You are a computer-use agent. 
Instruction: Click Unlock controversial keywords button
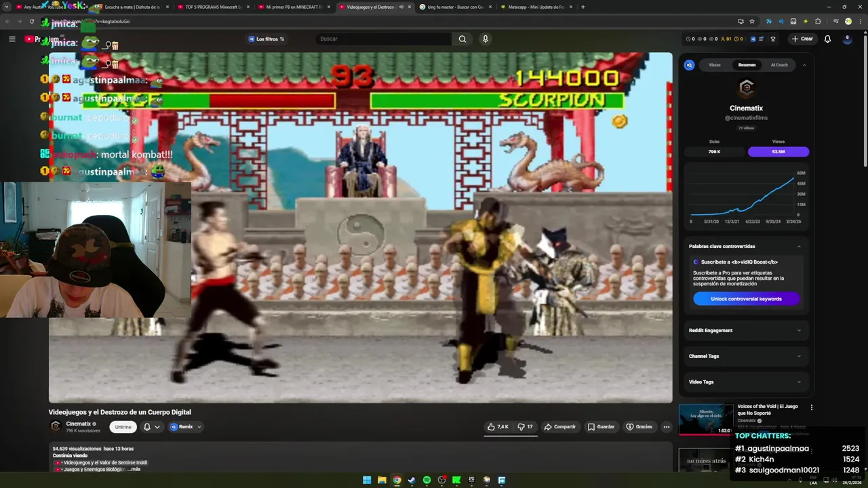pyautogui.click(x=746, y=299)
